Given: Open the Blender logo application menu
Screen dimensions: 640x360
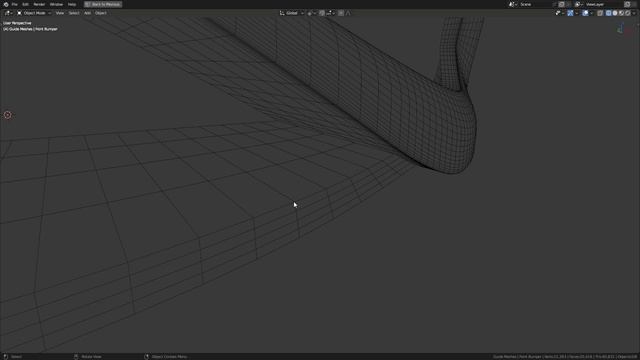Looking at the screenshot, I should (x=6, y=4).
